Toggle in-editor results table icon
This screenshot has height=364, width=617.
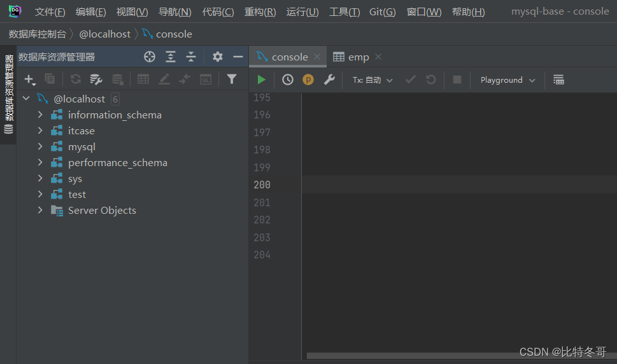pyautogui.click(x=558, y=80)
